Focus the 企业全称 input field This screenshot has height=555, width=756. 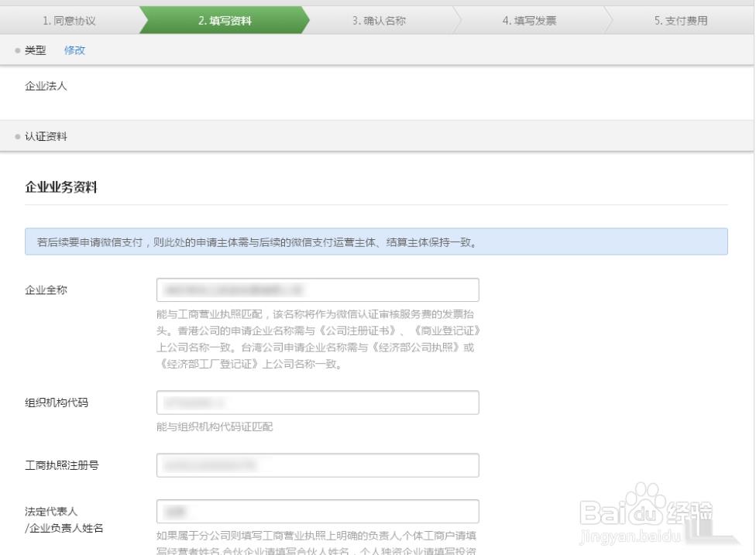pyautogui.click(x=318, y=290)
